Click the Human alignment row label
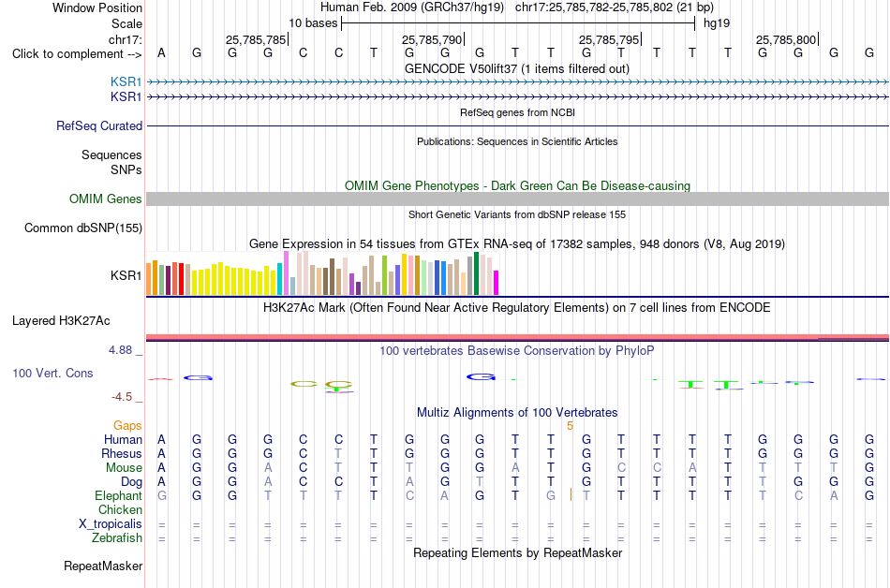The height and width of the screenshot is (588, 890). [x=123, y=440]
